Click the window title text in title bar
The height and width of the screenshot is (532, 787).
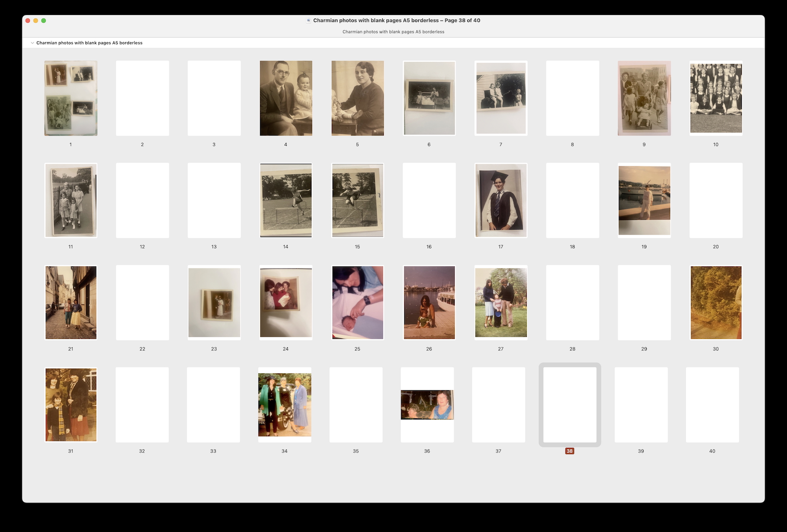click(x=396, y=21)
